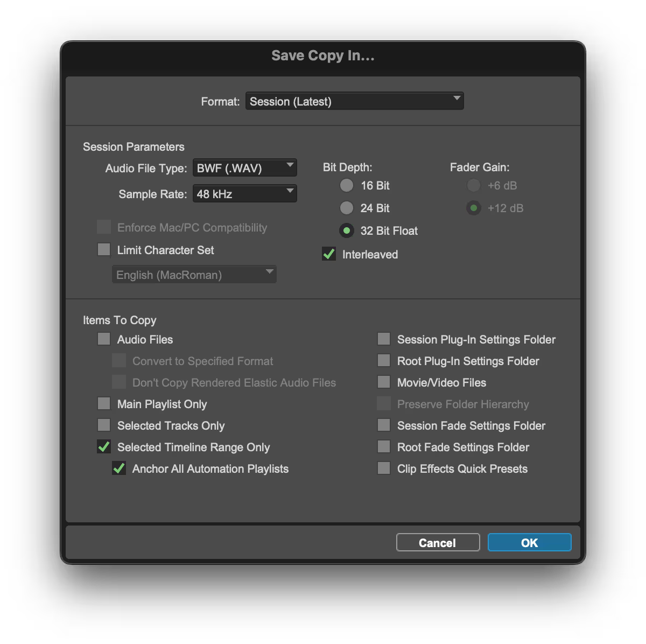Select the 16 Bit depth radio button
The image size is (646, 644).
pos(347,185)
